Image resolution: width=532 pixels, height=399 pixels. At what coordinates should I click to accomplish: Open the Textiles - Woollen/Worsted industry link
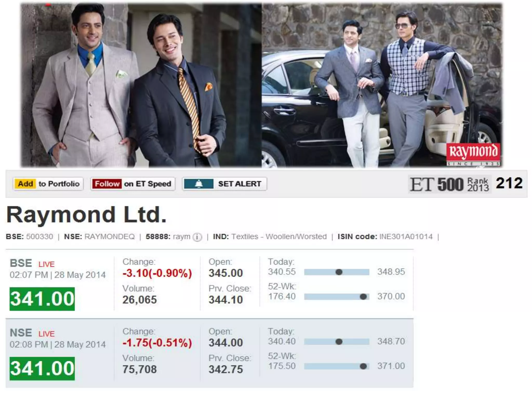(279, 237)
